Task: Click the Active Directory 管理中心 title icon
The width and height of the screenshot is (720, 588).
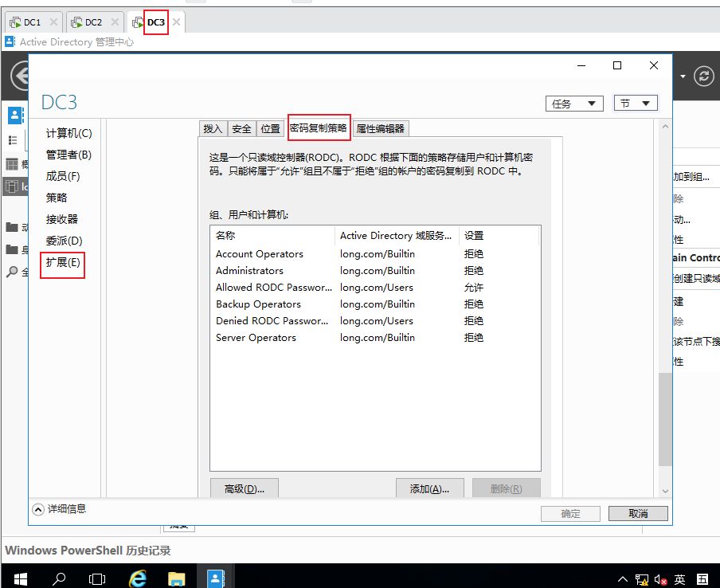Action: pyautogui.click(x=10, y=41)
